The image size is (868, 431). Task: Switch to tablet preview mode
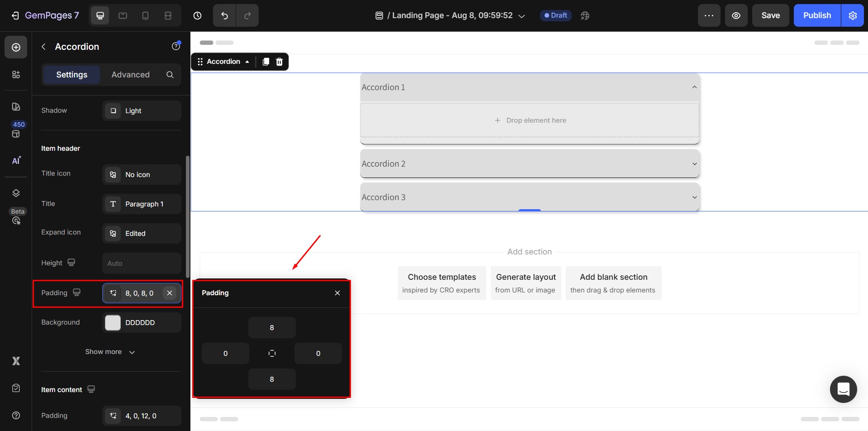coord(123,15)
